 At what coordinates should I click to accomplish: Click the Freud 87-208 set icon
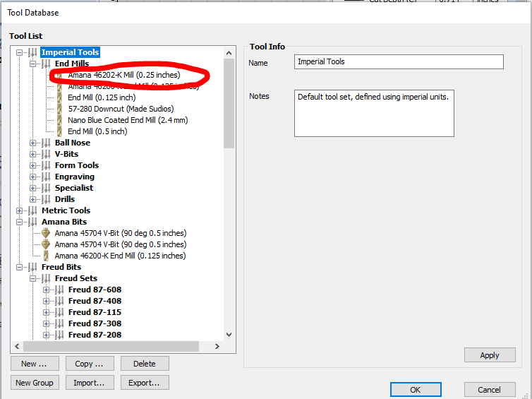[x=59, y=335]
